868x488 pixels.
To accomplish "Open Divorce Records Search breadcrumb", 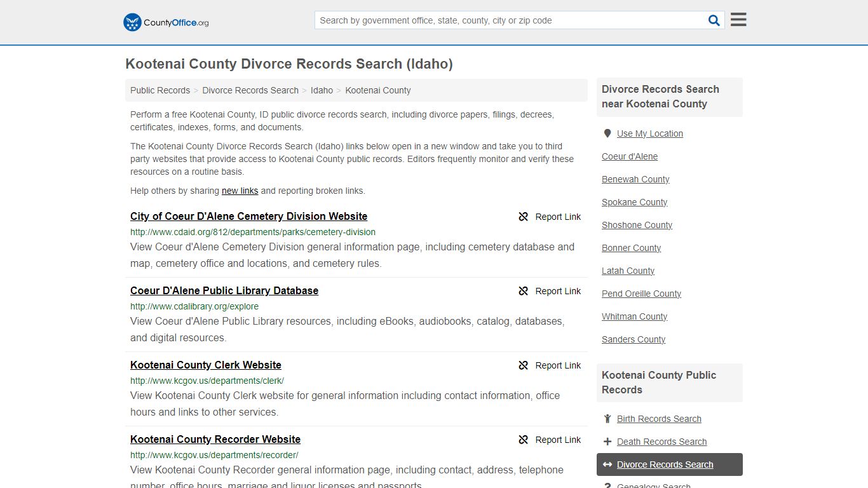I will pos(250,90).
